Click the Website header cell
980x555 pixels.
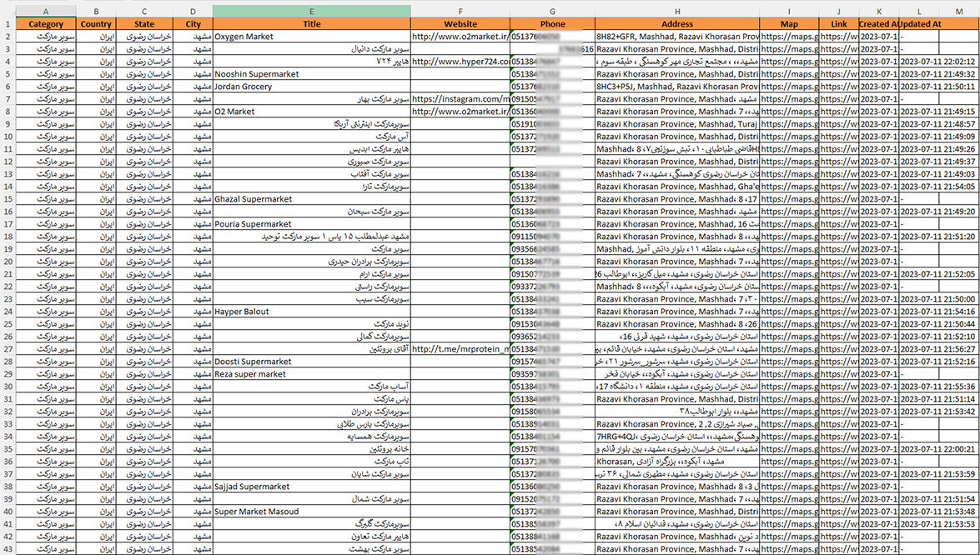[460, 23]
